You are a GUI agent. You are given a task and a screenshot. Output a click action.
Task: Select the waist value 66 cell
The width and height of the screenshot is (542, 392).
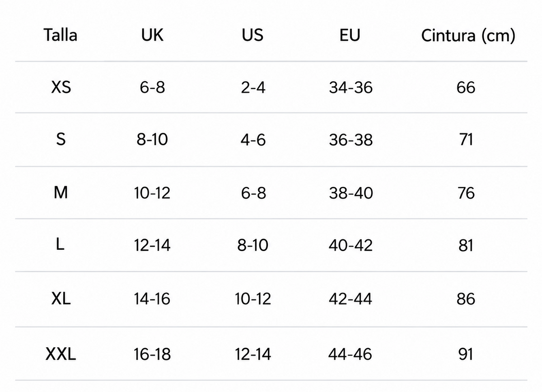coord(466,87)
